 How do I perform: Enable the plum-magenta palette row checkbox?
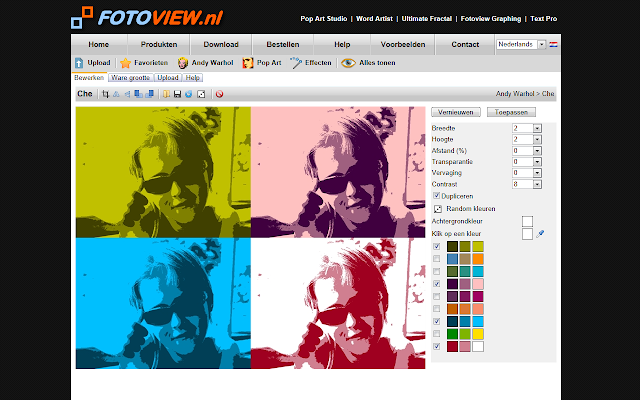point(437,296)
